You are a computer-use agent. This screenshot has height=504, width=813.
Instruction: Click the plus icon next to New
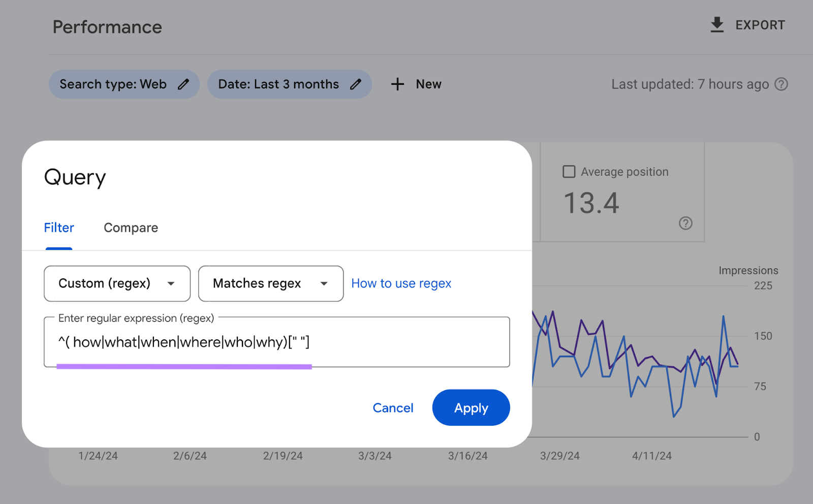pos(397,84)
